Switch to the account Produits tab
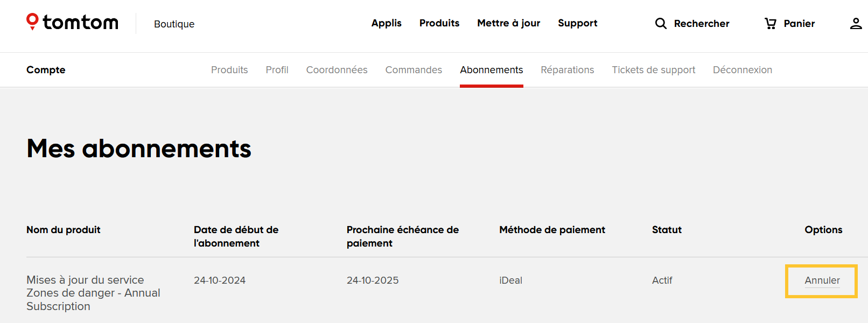Image resolution: width=868 pixels, height=323 pixels. (x=229, y=70)
